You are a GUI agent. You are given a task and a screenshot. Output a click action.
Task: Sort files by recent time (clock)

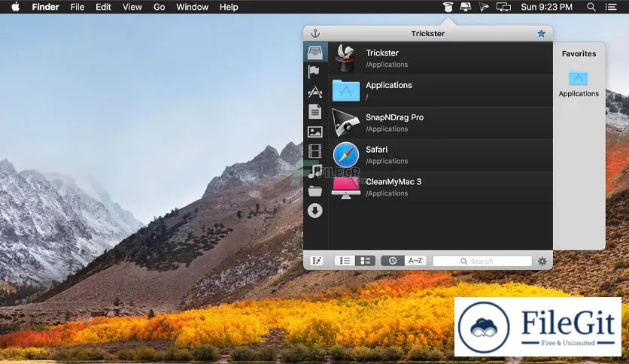click(392, 261)
